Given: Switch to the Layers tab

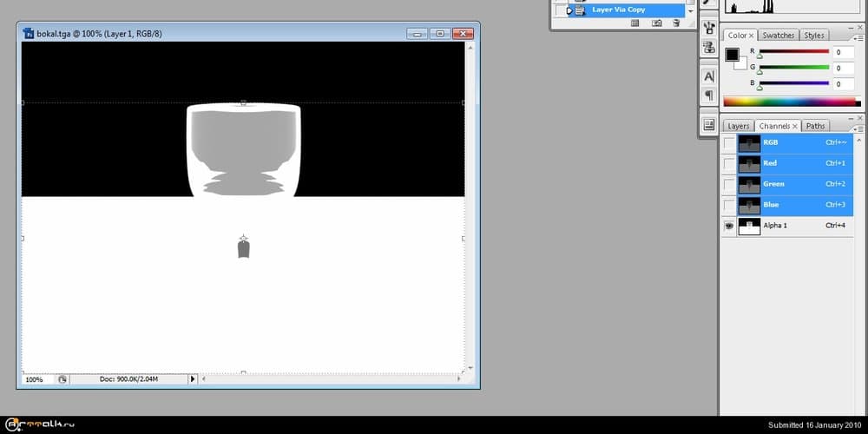Looking at the screenshot, I should click(x=738, y=126).
